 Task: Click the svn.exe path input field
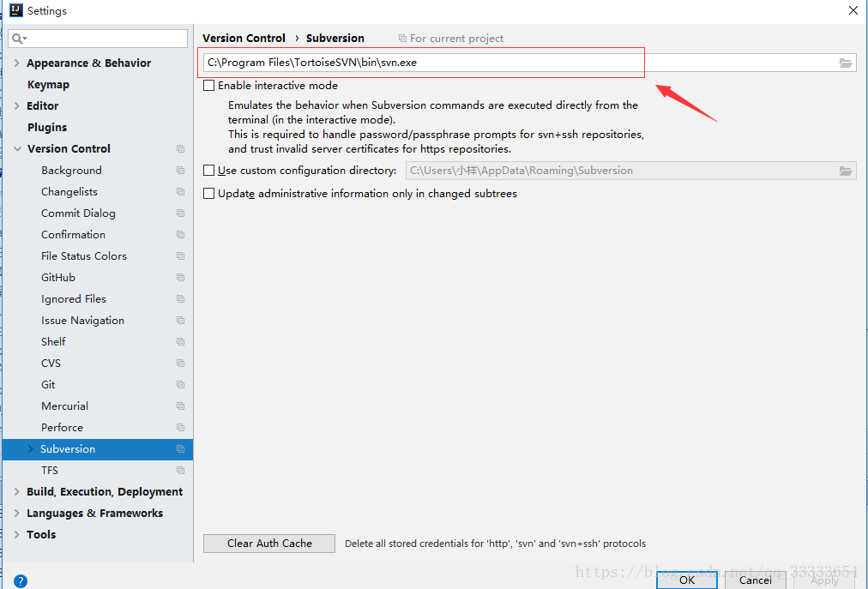point(420,62)
